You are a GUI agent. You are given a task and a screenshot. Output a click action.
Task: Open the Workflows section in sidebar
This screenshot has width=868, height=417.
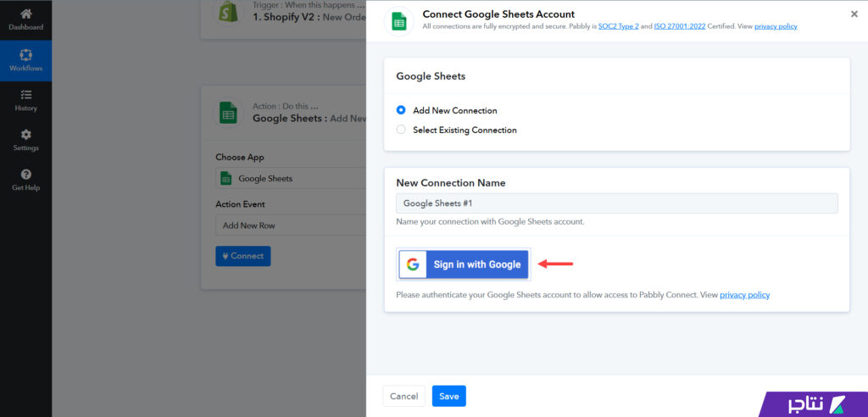coord(25,61)
